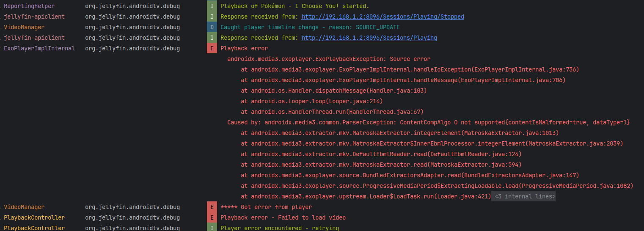Click the I badge on the ReportingHelper row

coord(212,6)
